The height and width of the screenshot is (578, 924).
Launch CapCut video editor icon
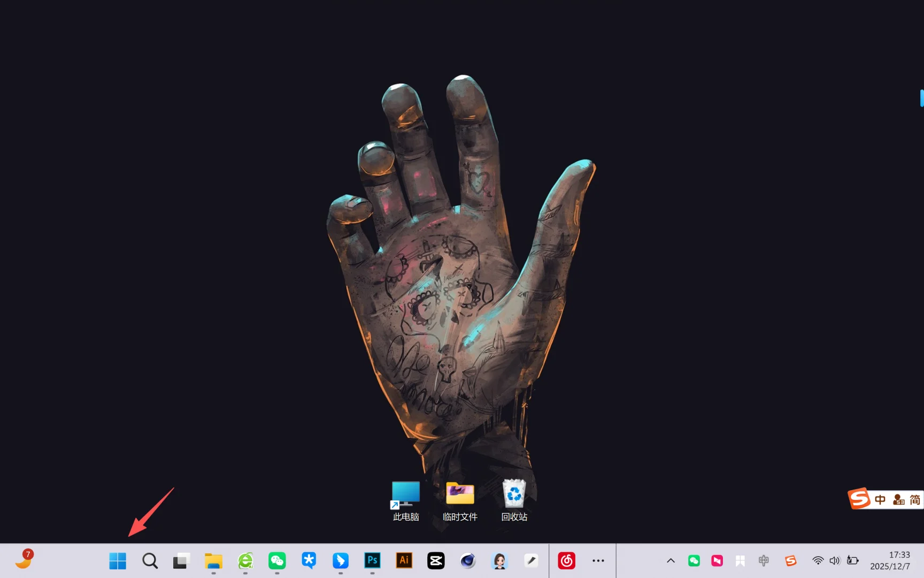pyautogui.click(x=436, y=561)
